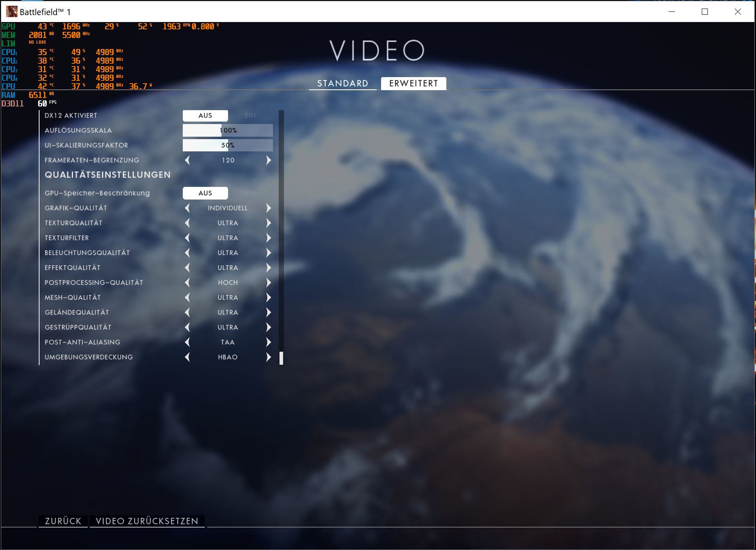Adjust the Auflösungsskala slider
The height and width of the screenshot is (550, 756).
point(228,131)
